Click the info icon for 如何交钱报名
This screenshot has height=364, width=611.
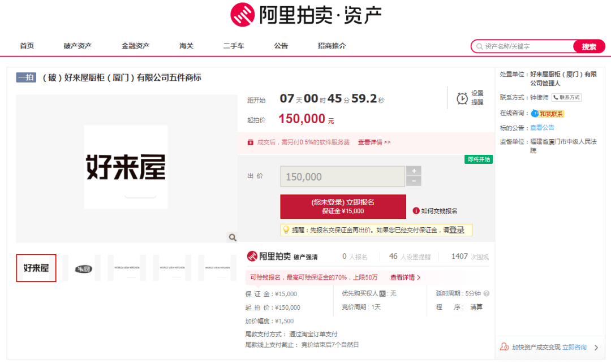coord(416,211)
